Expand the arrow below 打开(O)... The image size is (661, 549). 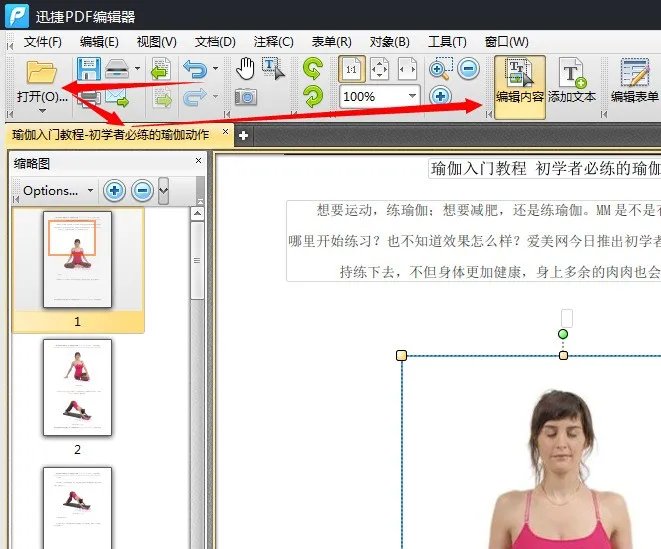(42, 111)
